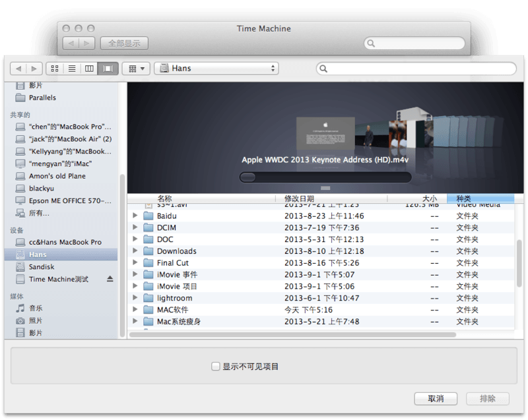Expand the Baidu folder disclosure triangle
This screenshot has width=528, height=420.
[x=135, y=216]
